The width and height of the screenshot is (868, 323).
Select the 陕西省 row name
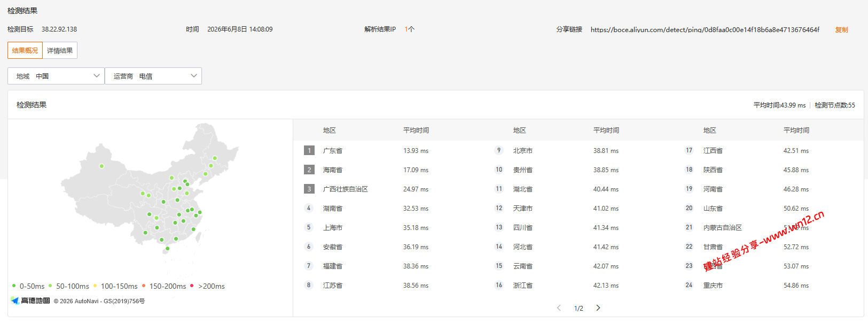click(x=713, y=170)
